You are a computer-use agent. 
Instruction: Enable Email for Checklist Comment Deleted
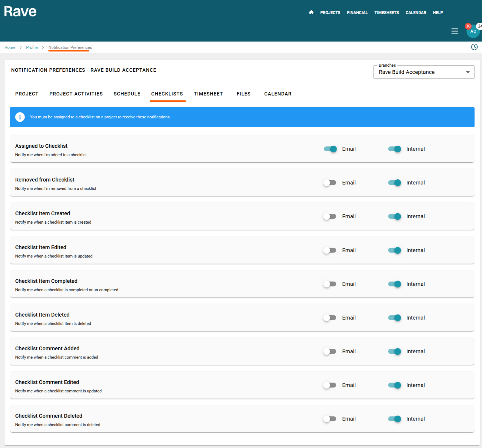click(330, 419)
